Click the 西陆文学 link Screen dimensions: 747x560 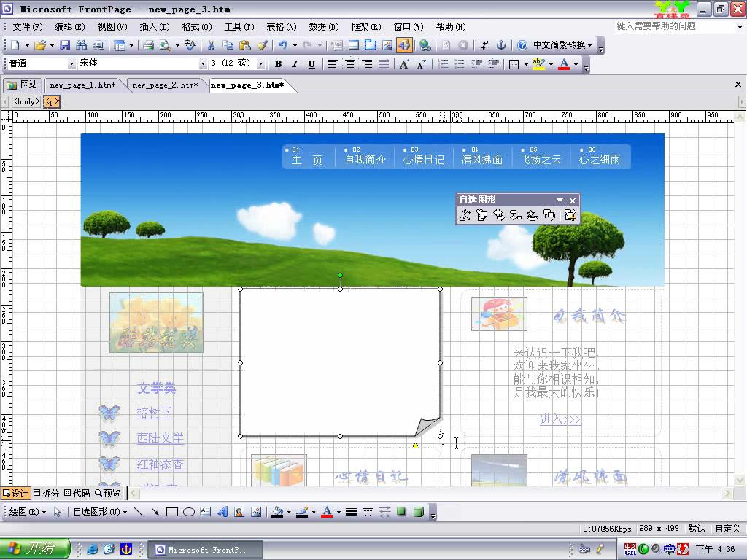[x=160, y=438]
